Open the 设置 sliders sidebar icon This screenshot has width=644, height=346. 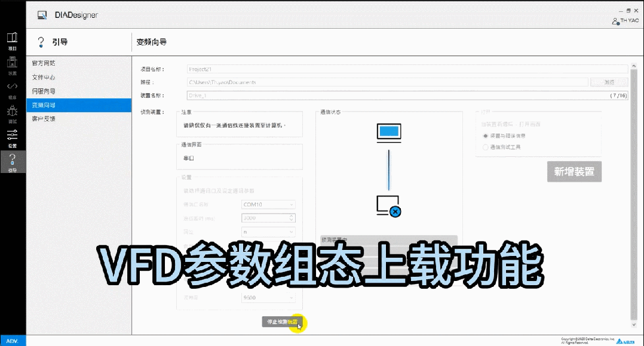(x=13, y=138)
